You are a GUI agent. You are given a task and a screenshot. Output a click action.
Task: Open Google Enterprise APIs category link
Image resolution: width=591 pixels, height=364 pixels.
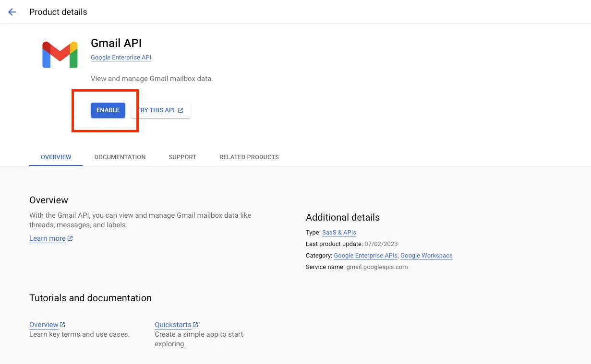[365, 256]
